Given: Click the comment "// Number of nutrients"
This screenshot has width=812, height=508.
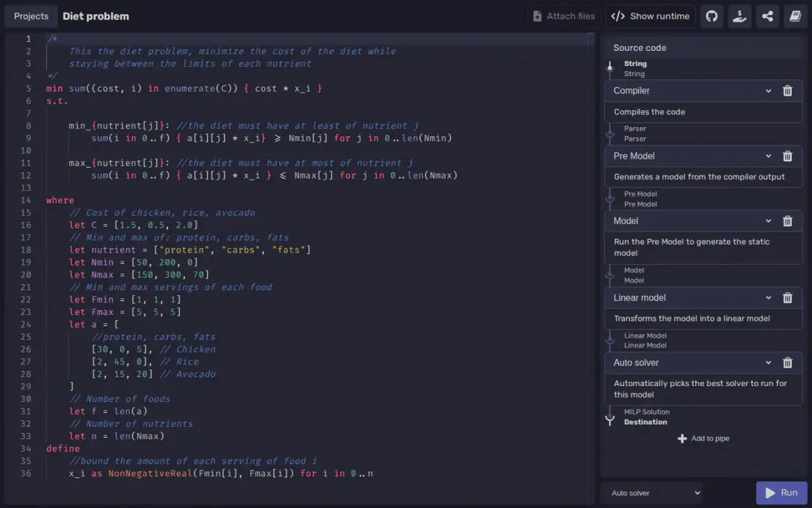Looking at the screenshot, I should (x=131, y=424).
